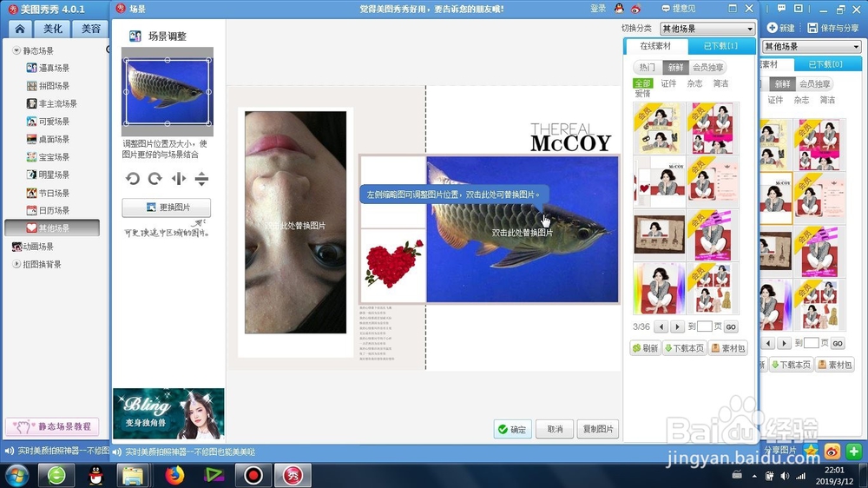Viewport: 868px width, 488px height.
Task: Select 其他场景 in sidebar
Action: coord(52,228)
